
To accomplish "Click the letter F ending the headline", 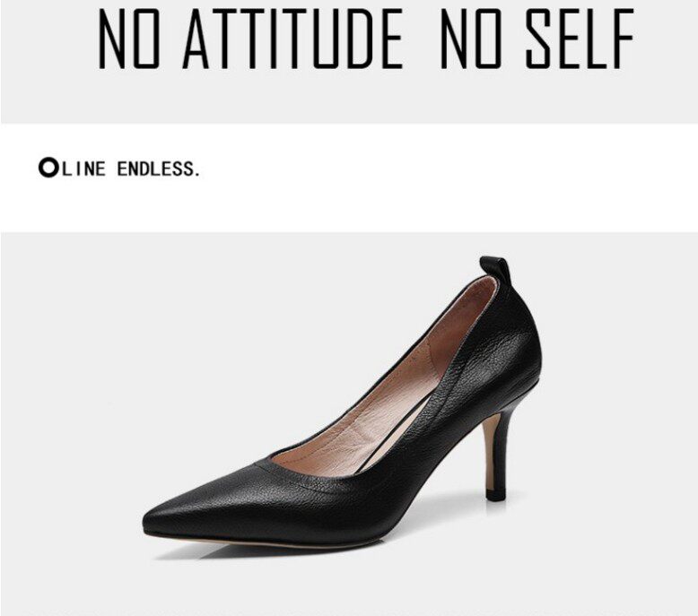I will tap(622, 39).
